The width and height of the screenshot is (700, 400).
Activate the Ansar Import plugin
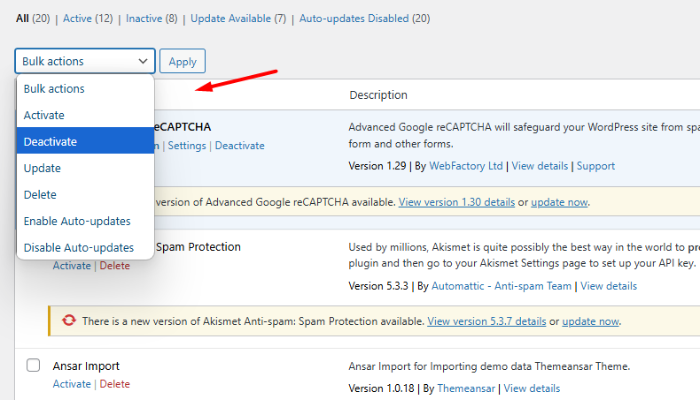71,384
